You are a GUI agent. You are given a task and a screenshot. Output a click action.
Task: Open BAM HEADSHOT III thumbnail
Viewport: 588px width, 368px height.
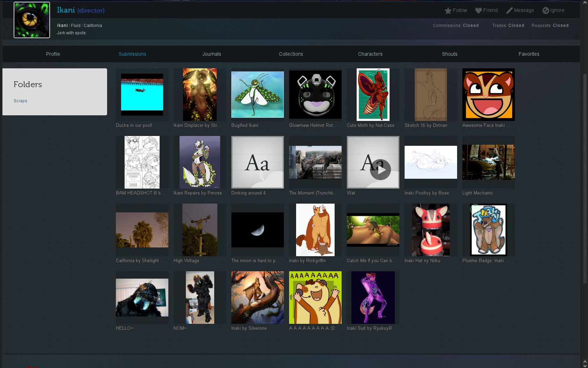(x=142, y=162)
